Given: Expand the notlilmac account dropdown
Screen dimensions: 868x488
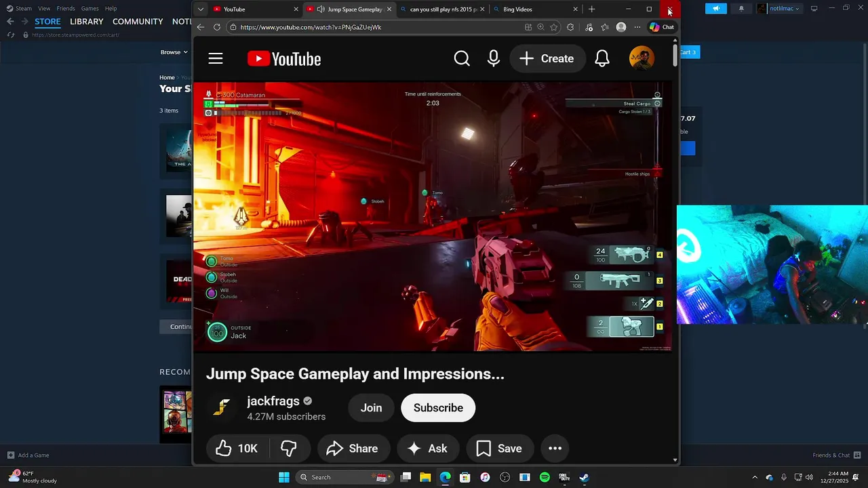Looking at the screenshot, I should coord(779,9).
